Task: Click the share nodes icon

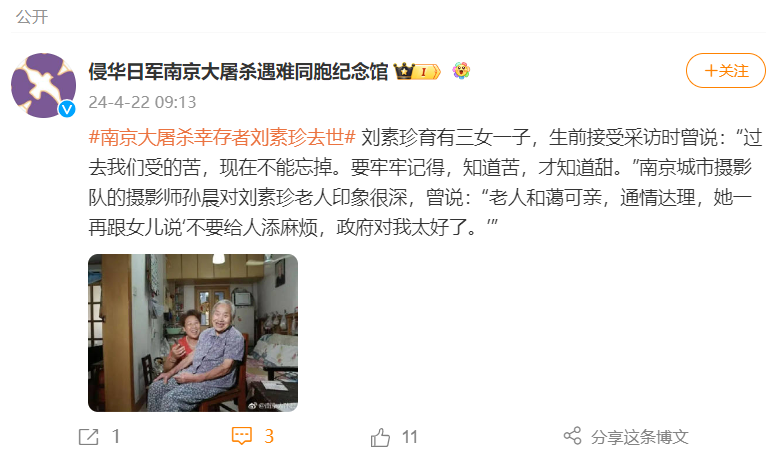Action: click(x=572, y=436)
